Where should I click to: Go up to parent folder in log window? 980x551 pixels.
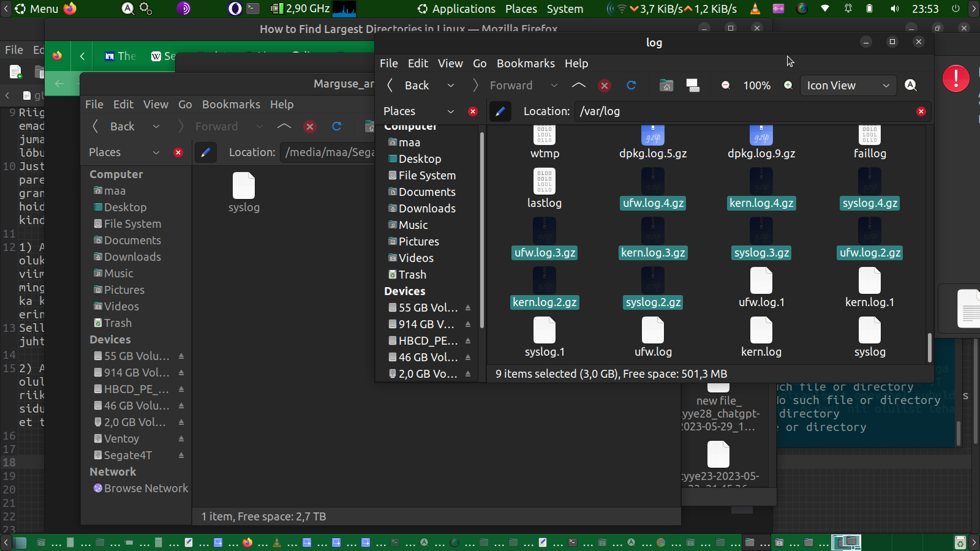coord(578,86)
